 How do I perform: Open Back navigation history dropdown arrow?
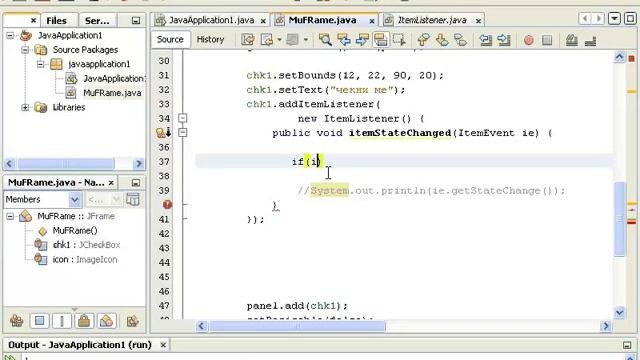tap(280, 40)
